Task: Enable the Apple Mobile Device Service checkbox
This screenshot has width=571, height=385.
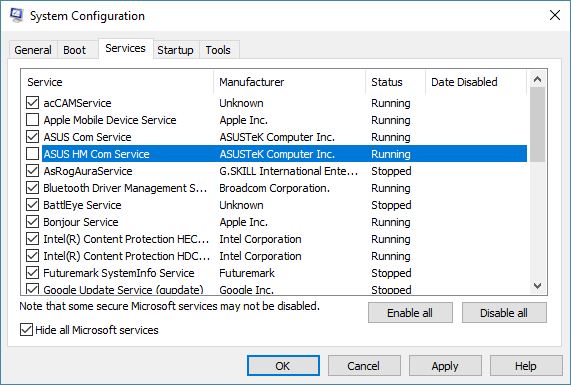Action: click(32, 119)
